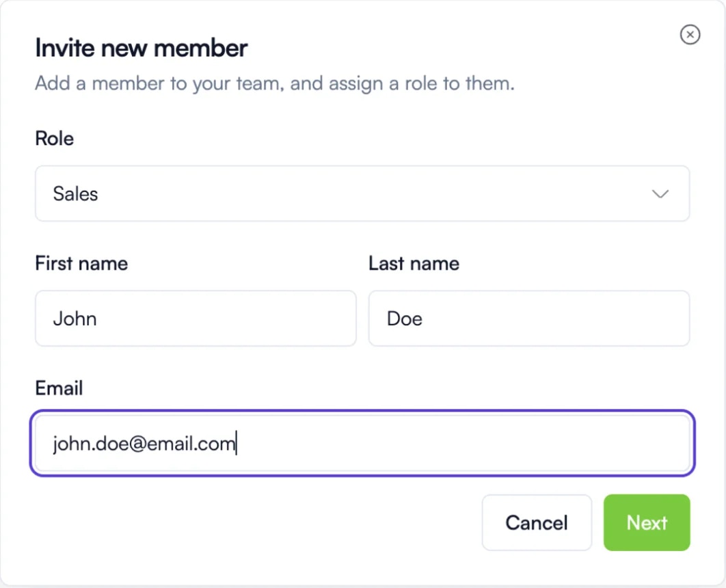This screenshot has width=726, height=588.
Task: Click the blinking text cursor in Email
Action: pos(237,444)
